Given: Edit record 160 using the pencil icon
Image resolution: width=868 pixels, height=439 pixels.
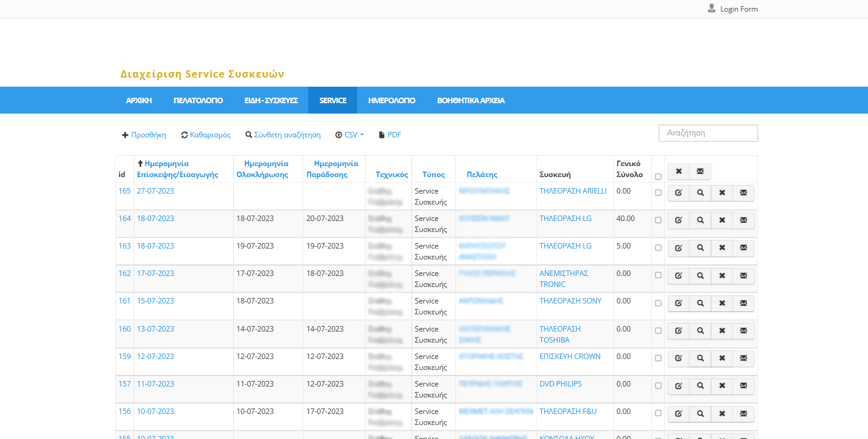Looking at the screenshot, I should [678, 331].
